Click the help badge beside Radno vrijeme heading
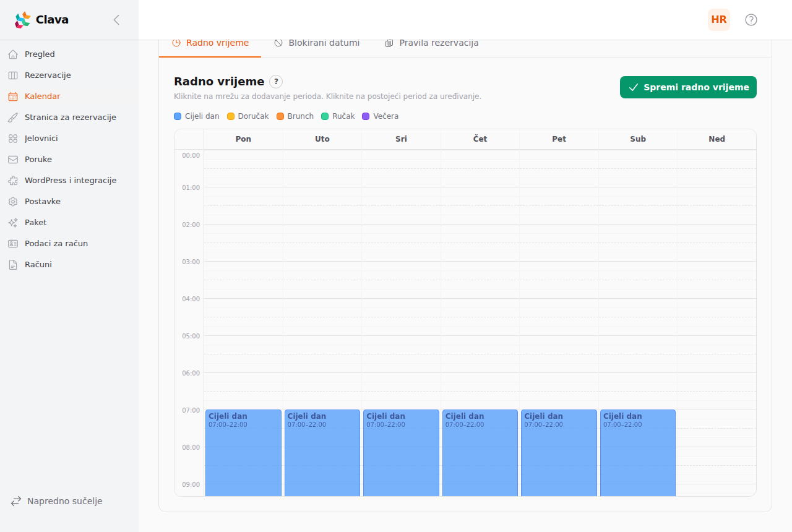The image size is (792, 532). 276,82
